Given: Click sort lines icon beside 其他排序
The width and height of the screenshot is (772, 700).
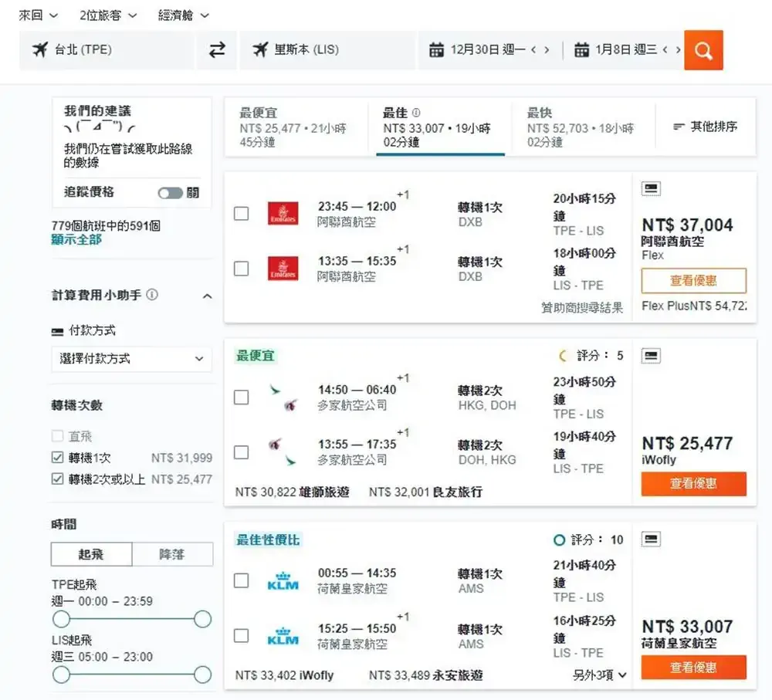Looking at the screenshot, I should point(679,127).
